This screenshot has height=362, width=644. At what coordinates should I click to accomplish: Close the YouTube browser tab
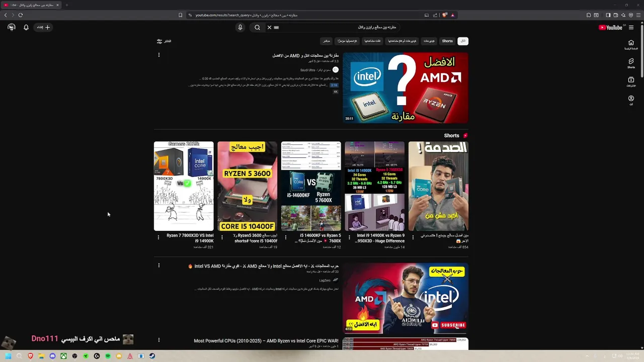[57, 5]
